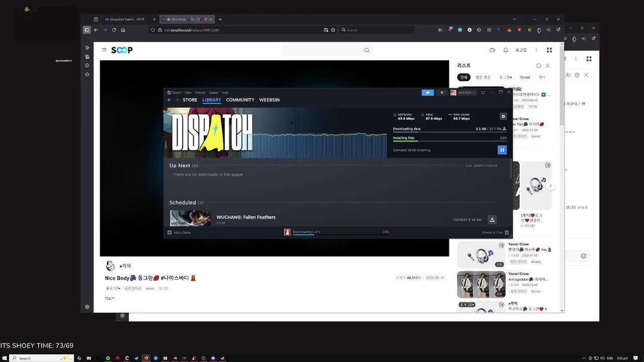Open browser sidebar history icon
The image size is (644, 362).
pyautogui.click(x=87, y=65)
